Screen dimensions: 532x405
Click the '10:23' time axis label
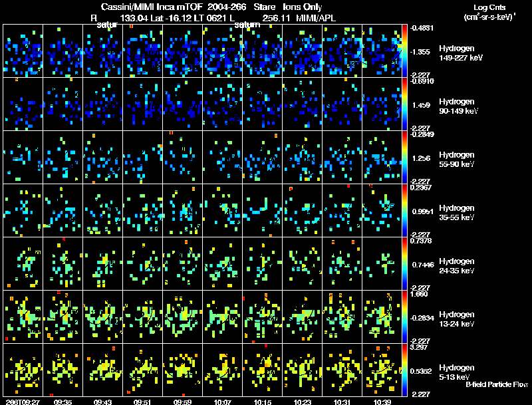[x=303, y=402]
